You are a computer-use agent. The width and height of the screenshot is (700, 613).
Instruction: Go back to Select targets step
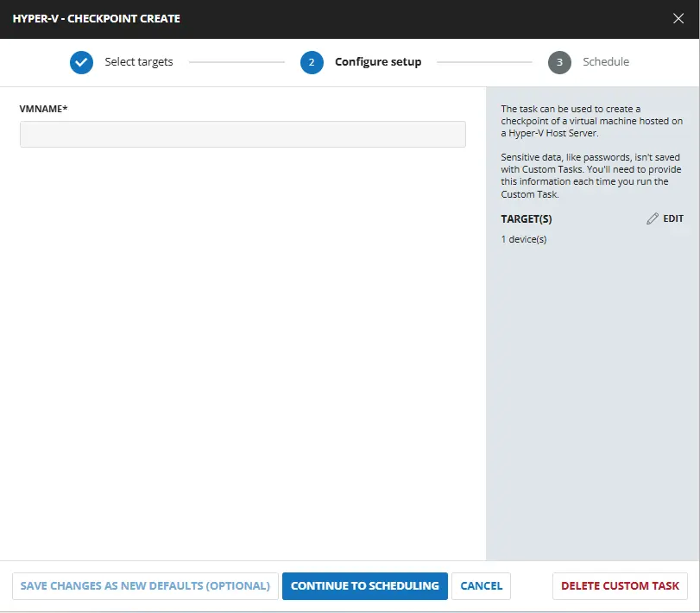[x=138, y=62]
